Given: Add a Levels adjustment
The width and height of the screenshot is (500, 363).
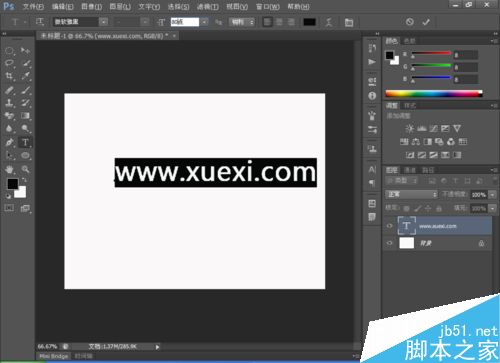Looking at the screenshot, I should pyautogui.click(x=422, y=129).
